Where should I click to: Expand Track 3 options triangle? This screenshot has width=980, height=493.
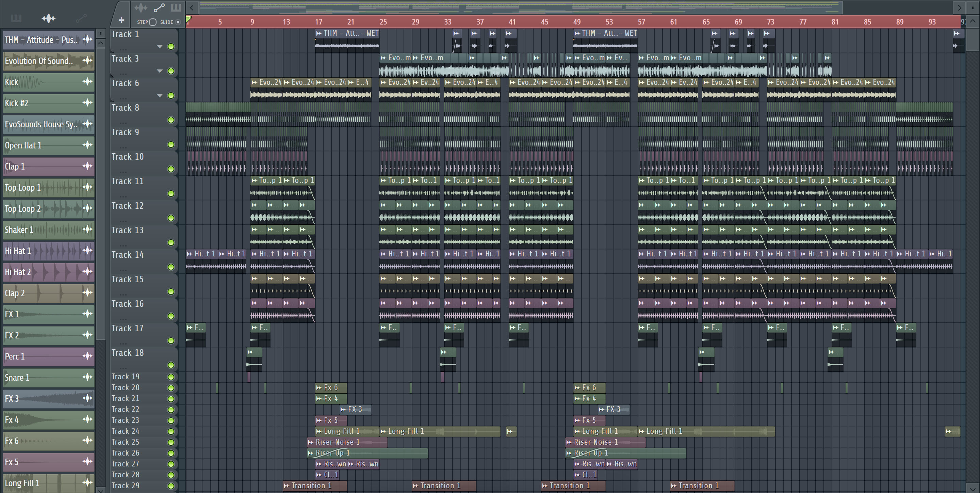(160, 71)
